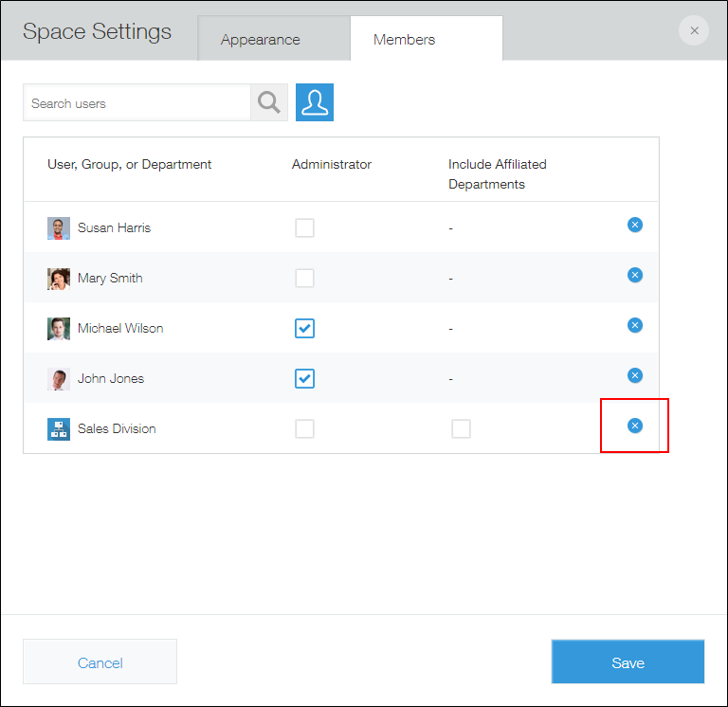Enable Administrator for Mary Smith
This screenshot has height=707, width=728.
(x=304, y=278)
